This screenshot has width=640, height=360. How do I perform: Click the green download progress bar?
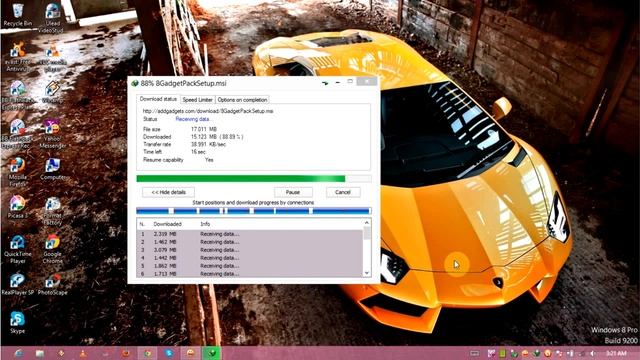(254, 178)
